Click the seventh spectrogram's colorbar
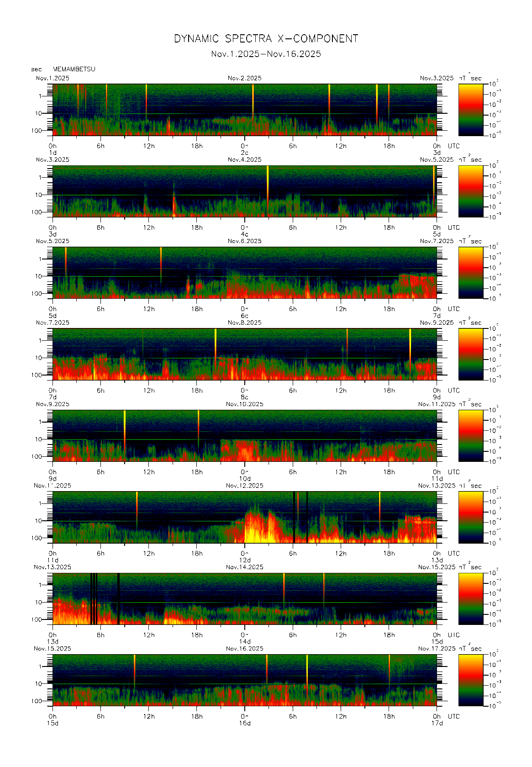The image size is (532, 767). click(470, 598)
